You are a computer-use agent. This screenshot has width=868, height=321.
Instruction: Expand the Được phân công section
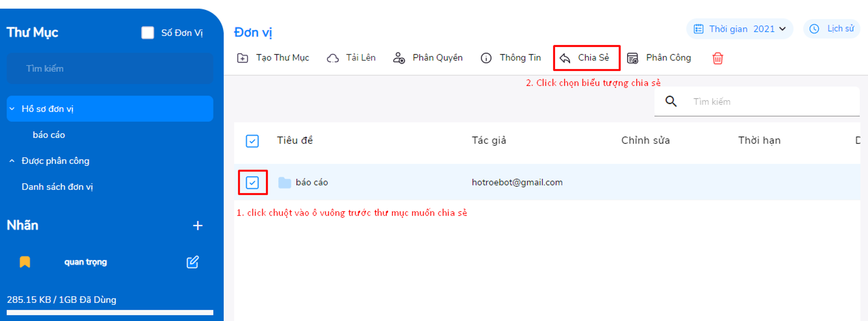[12, 161]
